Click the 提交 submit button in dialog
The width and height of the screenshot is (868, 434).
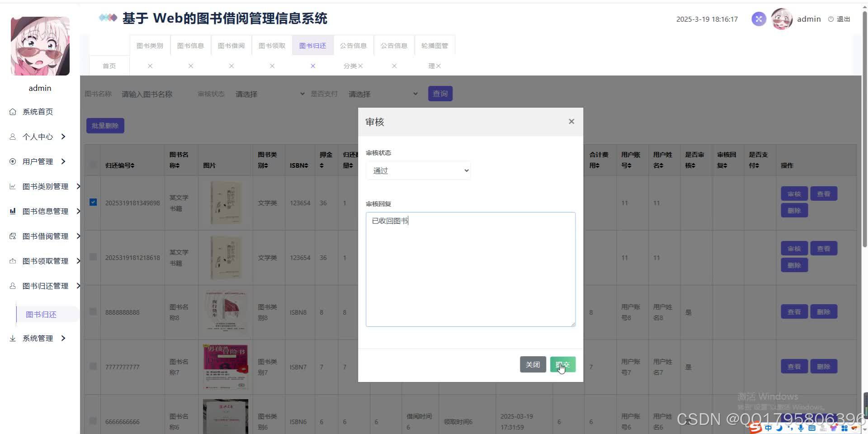[562, 364]
